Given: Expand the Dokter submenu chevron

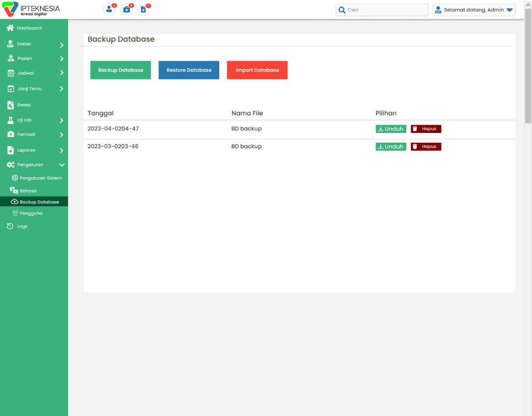Looking at the screenshot, I should [x=62, y=45].
